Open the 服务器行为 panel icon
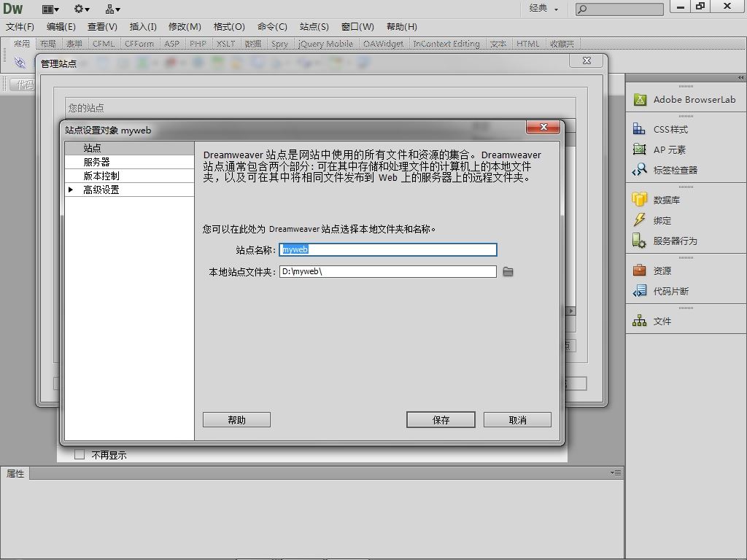The image size is (747, 560). click(x=639, y=241)
